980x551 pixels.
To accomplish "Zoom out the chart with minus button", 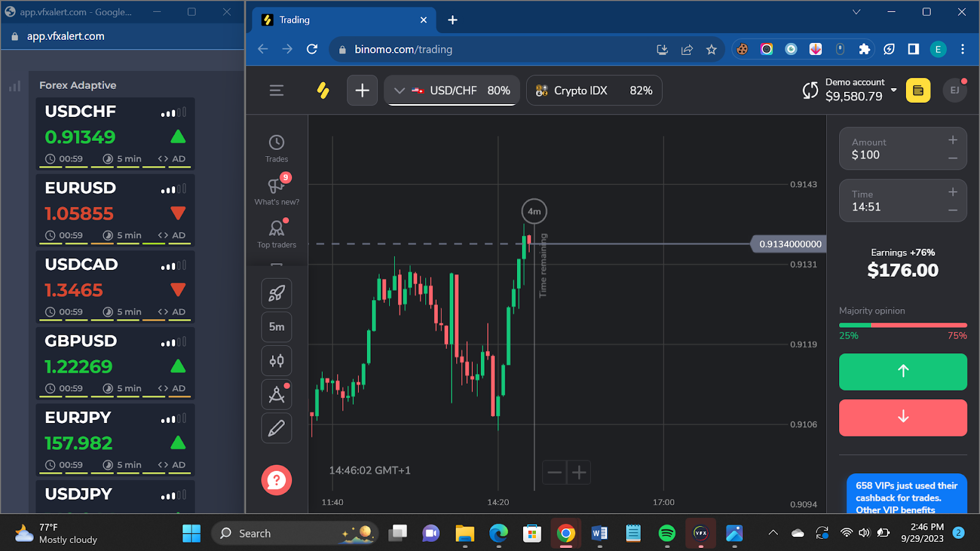I will [x=554, y=472].
